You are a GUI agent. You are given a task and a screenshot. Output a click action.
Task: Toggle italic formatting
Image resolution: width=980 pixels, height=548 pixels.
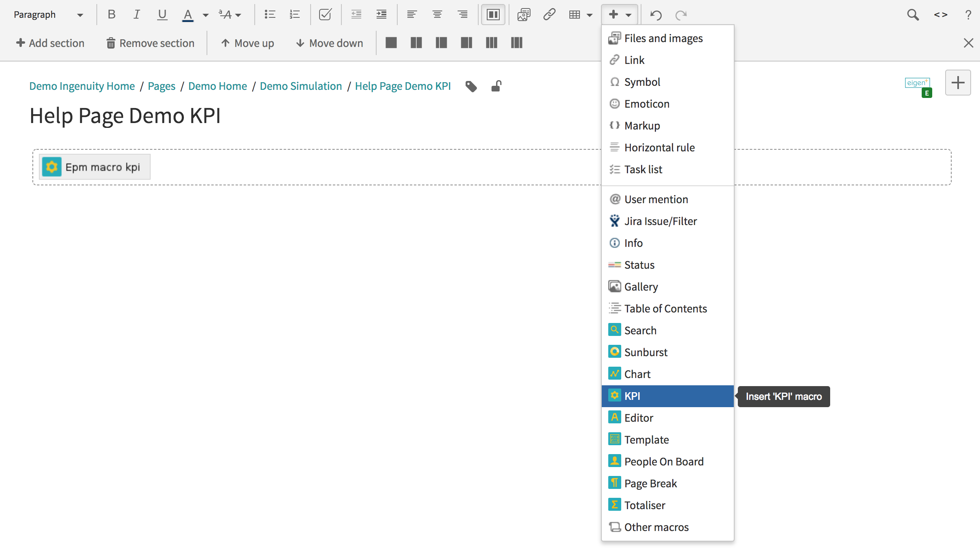[137, 15]
